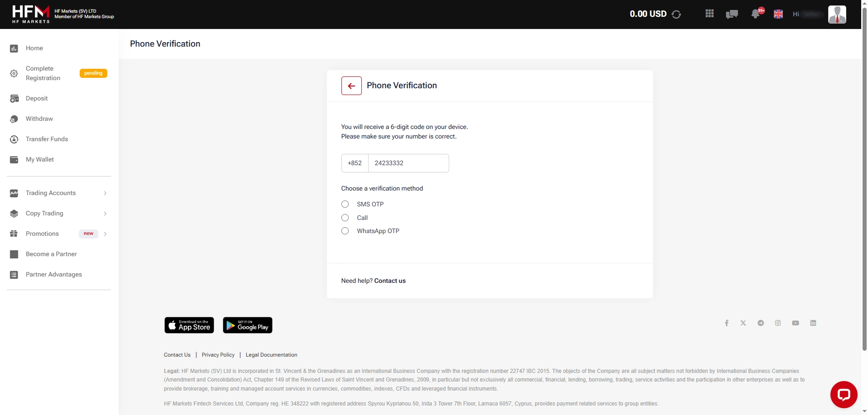Viewport: 868px width, 415px height.
Task: Click the Contact us link
Action: point(389,281)
